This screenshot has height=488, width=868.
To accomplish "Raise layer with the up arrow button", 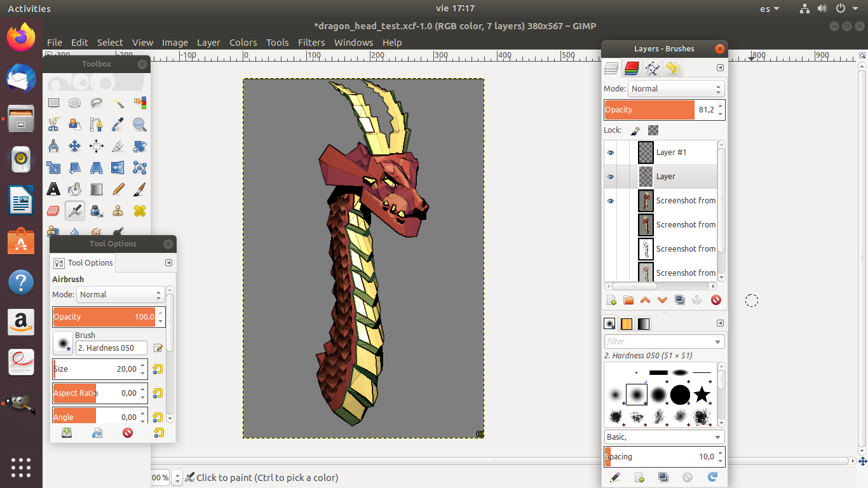I will pyautogui.click(x=645, y=301).
